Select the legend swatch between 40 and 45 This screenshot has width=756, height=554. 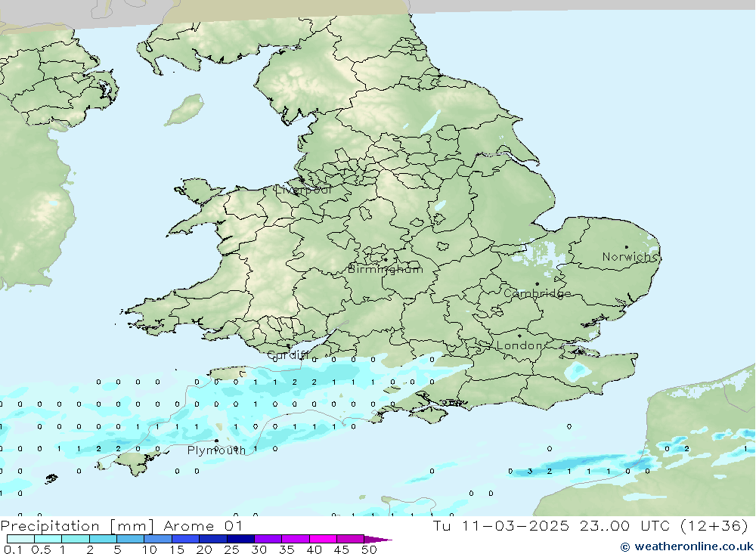click(323, 539)
